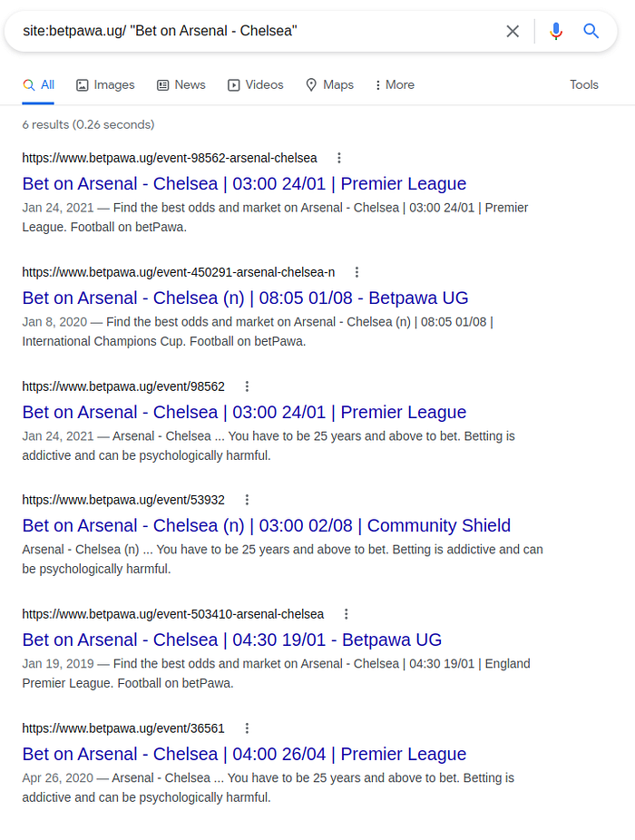Screen dimensions: 635x840
Task: Start voice search with microphone icon
Action: pos(556,31)
